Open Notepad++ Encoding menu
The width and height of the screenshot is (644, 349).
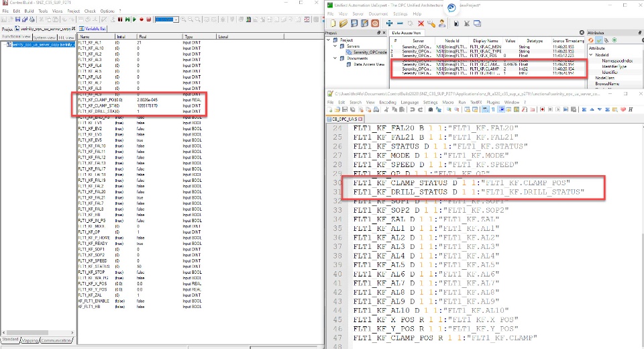click(388, 103)
